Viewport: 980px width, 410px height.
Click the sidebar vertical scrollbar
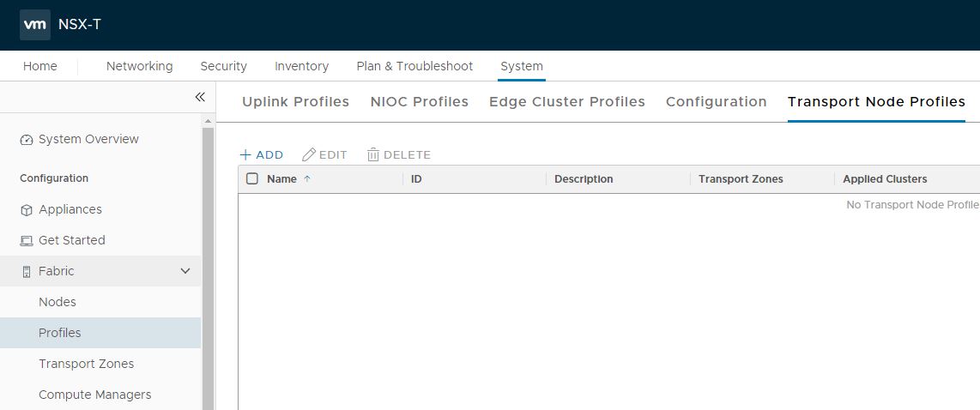tap(209, 268)
